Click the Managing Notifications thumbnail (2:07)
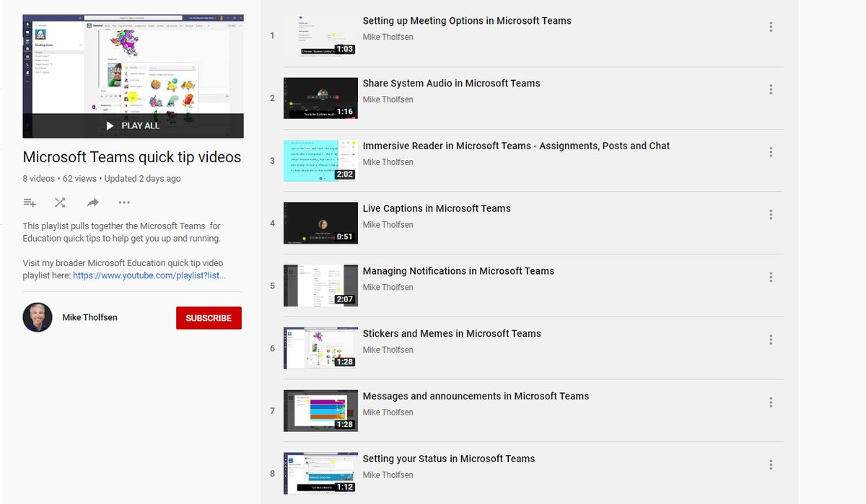 coord(320,286)
